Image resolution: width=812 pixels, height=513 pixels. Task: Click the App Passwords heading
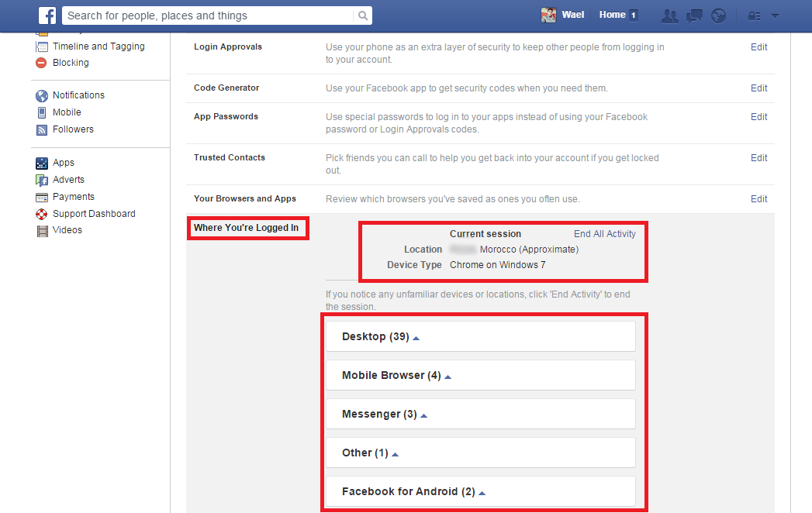226,116
